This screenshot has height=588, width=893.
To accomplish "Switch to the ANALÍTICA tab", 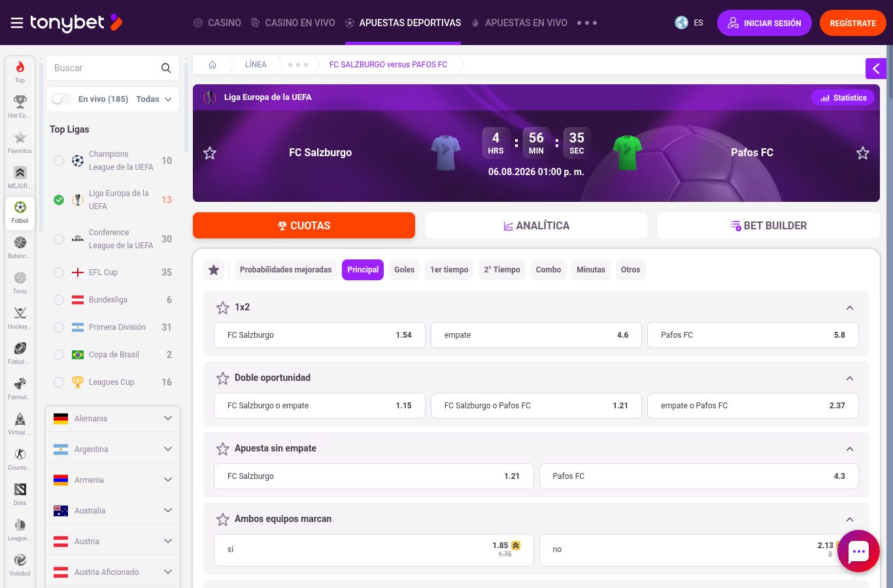I will pyautogui.click(x=536, y=225).
